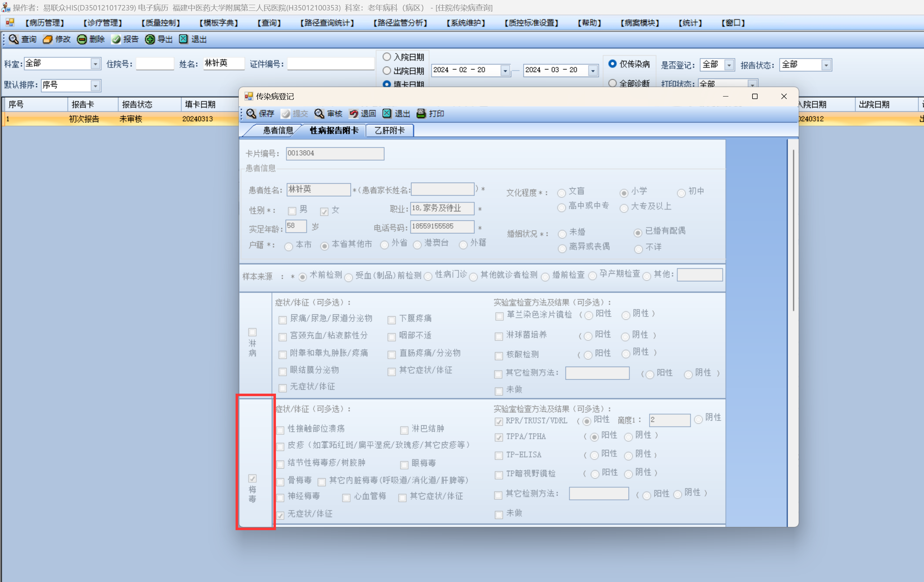Open the 【路径查询统计】 menu

tap(327, 23)
